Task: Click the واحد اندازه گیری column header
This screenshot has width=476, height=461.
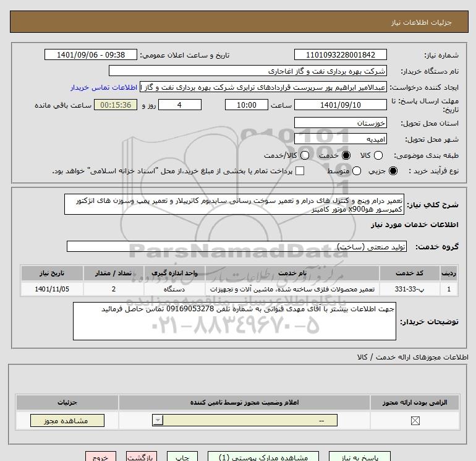Action: (x=174, y=273)
